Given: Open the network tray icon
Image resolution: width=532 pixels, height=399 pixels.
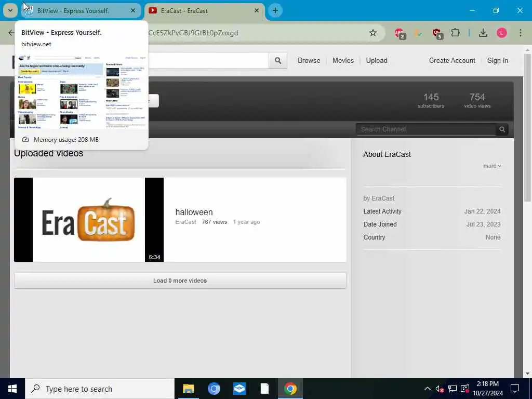Looking at the screenshot, I should click(x=453, y=389).
